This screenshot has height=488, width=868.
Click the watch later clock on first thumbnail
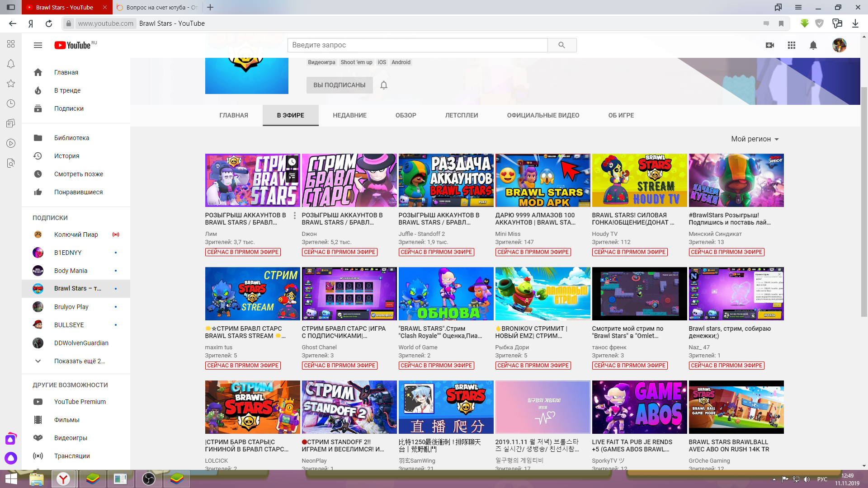292,162
